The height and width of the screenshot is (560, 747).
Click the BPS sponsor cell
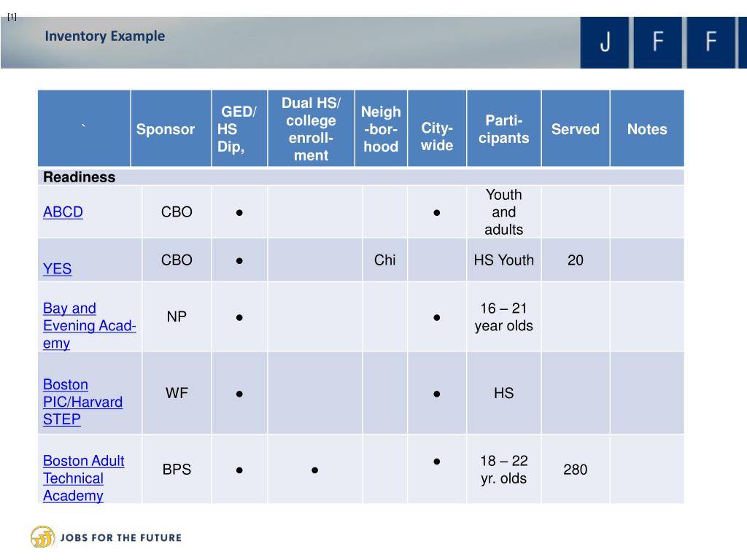coord(177,470)
